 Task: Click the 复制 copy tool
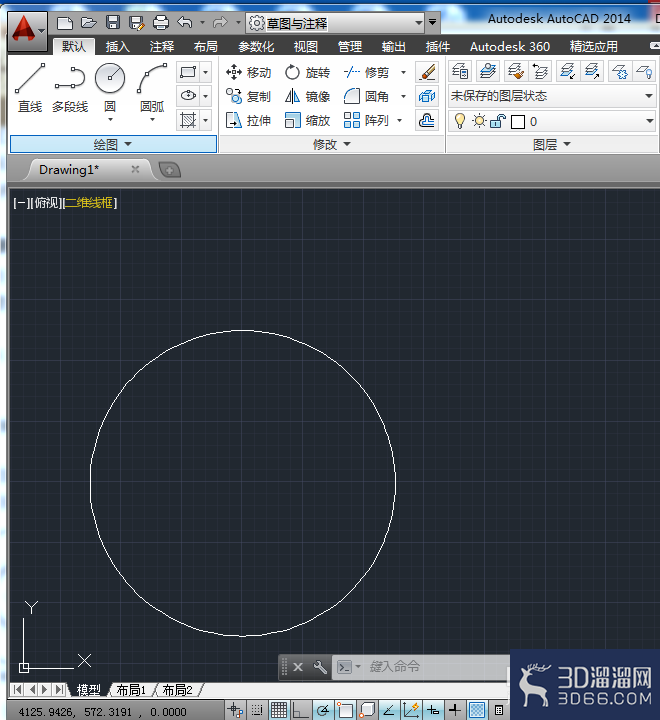[x=248, y=96]
